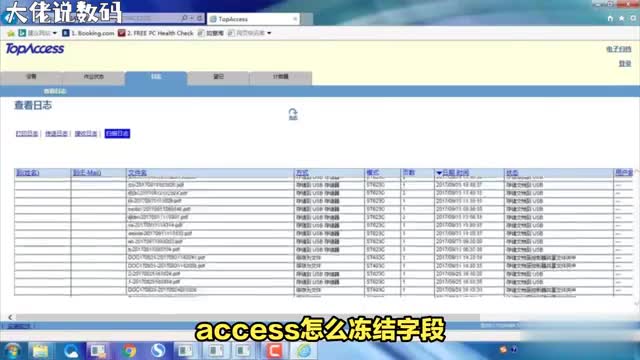Toggle sort arrow on 日期,时间 column
This screenshot has width=640, height=360.
pyautogui.click(x=439, y=173)
